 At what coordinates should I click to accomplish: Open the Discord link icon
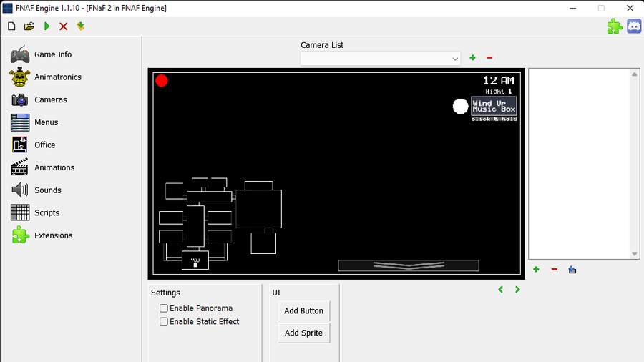[x=634, y=26]
